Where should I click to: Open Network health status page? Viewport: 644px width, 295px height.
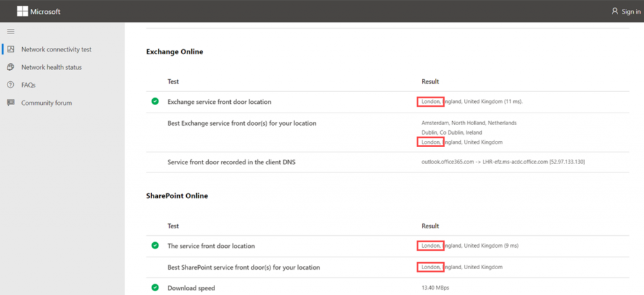coord(52,67)
